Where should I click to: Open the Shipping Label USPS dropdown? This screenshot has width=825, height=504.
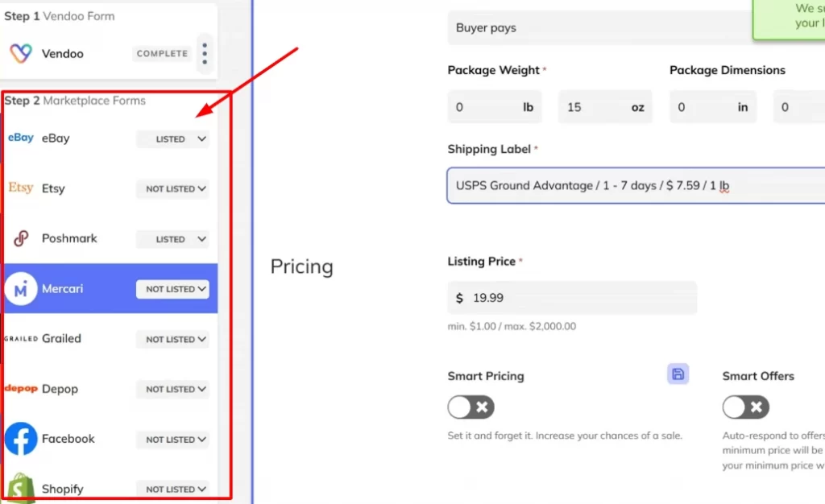[x=636, y=185]
